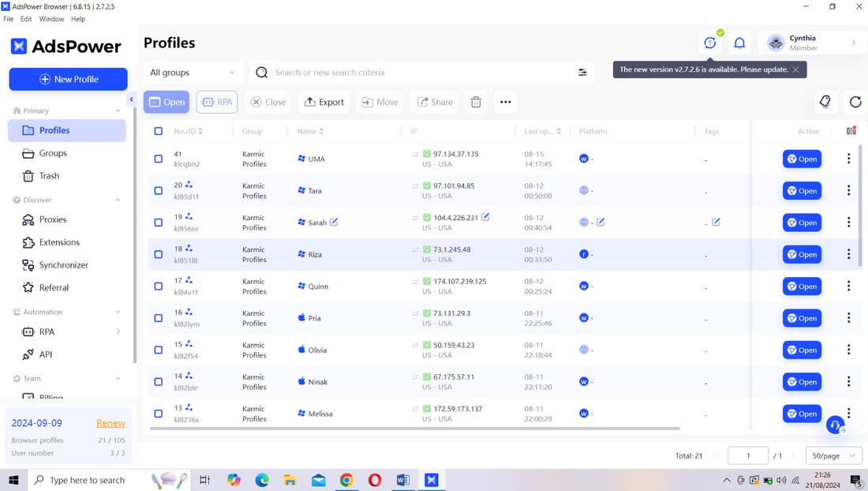Tick the checkbox for the UMA profile

coord(159,159)
